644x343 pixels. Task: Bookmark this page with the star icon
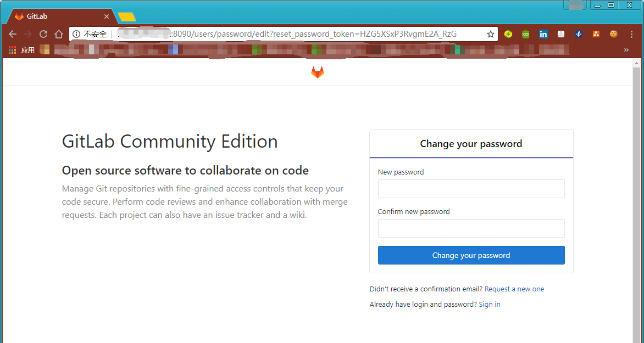coord(490,34)
